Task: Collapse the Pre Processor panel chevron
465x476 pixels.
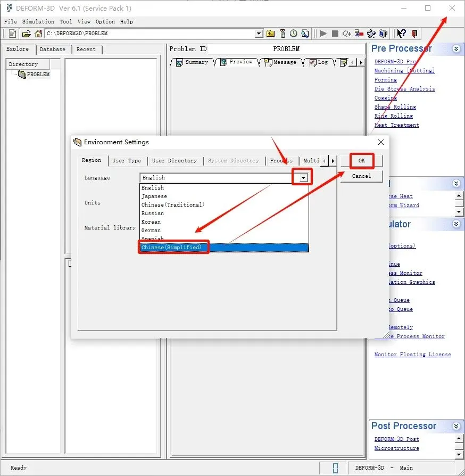Action: (456, 48)
